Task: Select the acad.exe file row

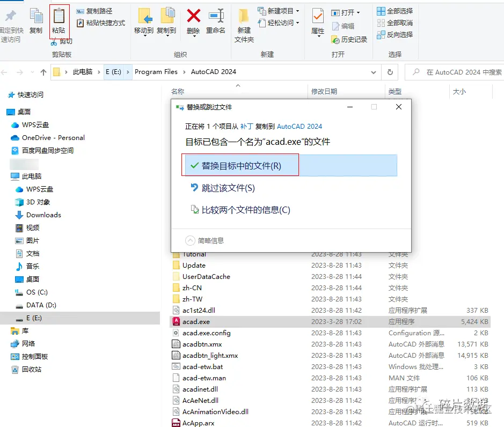Action: coord(330,322)
